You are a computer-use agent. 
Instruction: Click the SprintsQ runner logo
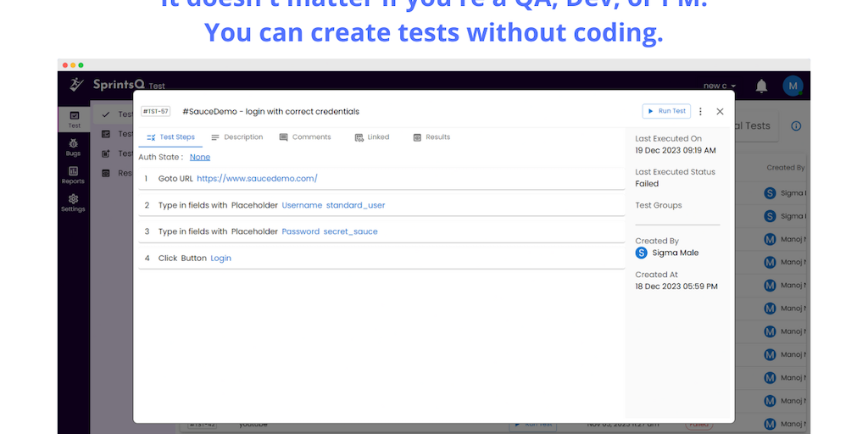(x=77, y=85)
